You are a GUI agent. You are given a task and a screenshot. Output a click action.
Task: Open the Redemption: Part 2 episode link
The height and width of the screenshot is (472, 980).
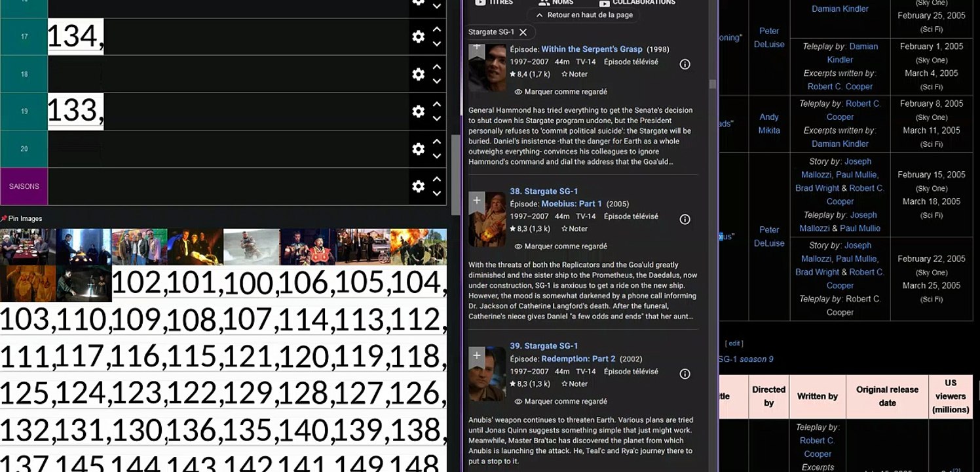(x=578, y=359)
